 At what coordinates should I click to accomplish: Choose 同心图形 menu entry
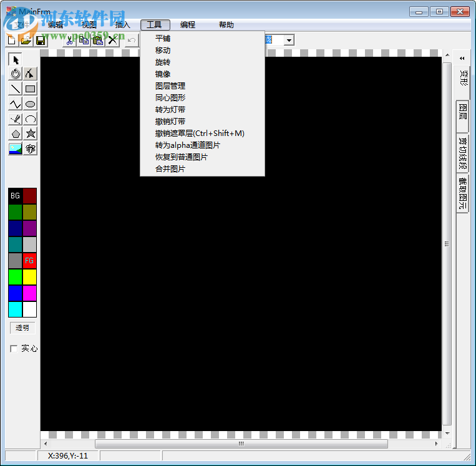(x=202, y=97)
